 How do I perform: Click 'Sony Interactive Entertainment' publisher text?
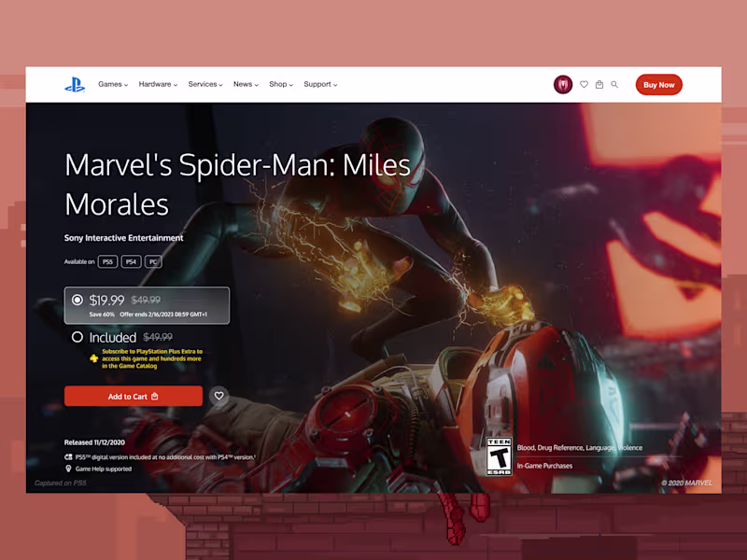[124, 238]
